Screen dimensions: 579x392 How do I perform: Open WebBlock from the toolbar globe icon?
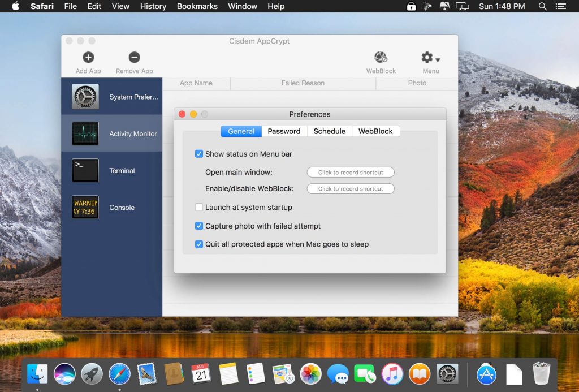tap(380, 58)
